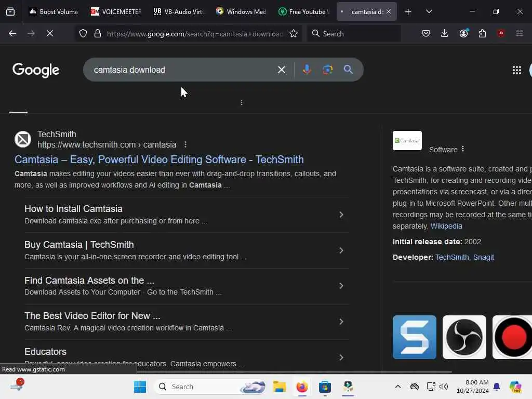Viewport: 532px width, 399px height.
Task: Select the OBS Studio app thumbnail
Action: [464, 337]
